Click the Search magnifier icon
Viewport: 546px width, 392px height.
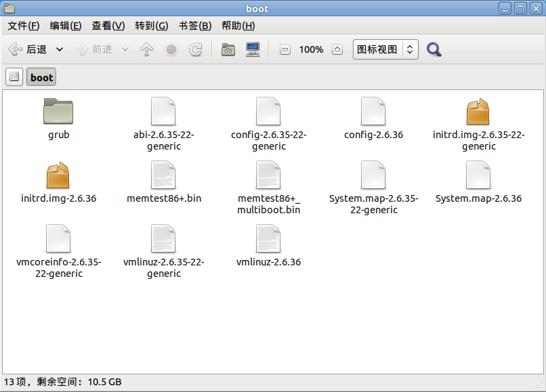click(434, 49)
